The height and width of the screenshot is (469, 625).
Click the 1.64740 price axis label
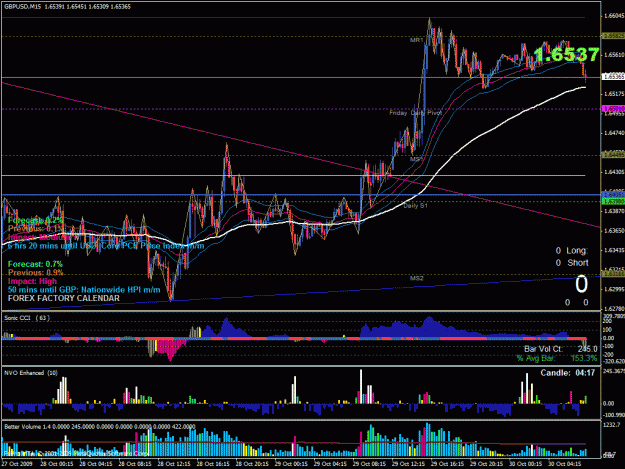point(614,133)
